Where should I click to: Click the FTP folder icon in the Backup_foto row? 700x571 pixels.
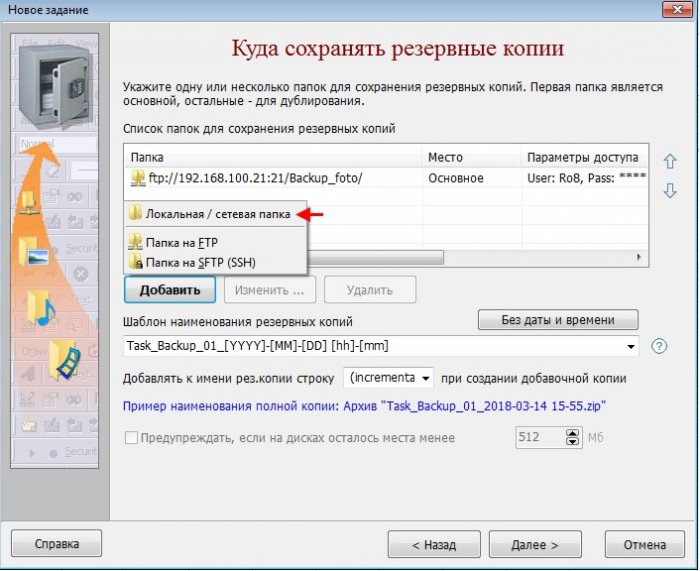click(x=138, y=178)
